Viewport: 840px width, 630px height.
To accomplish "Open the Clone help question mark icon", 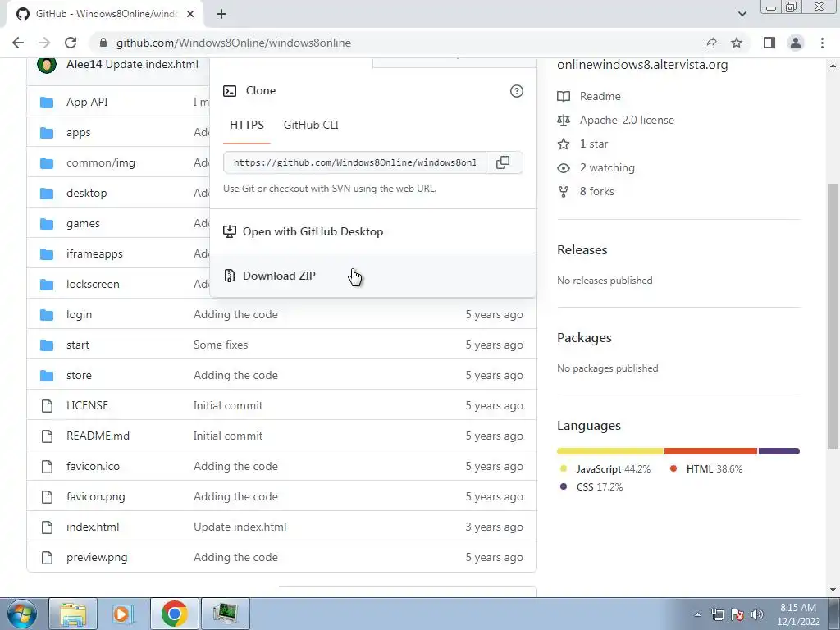I will tap(517, 91).
